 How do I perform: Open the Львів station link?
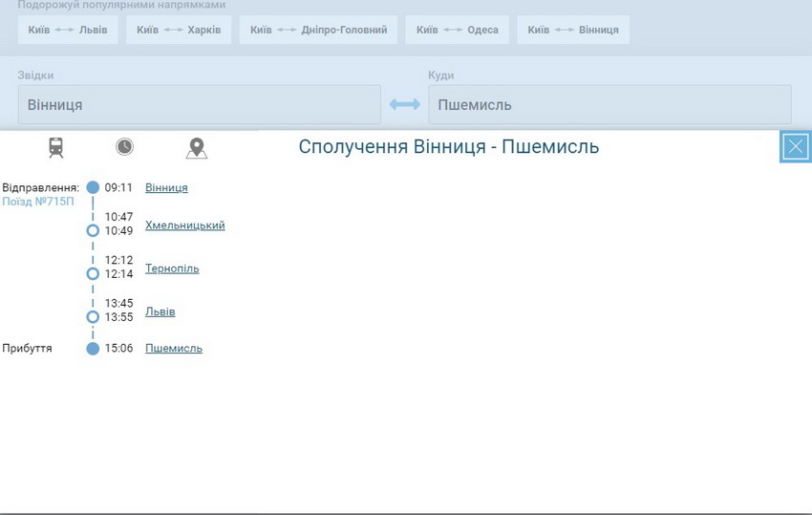click(160, 311)
